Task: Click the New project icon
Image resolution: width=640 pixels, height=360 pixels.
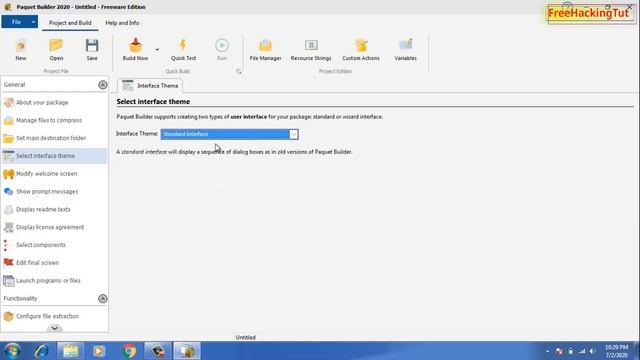Action: [x=21, y=49]
